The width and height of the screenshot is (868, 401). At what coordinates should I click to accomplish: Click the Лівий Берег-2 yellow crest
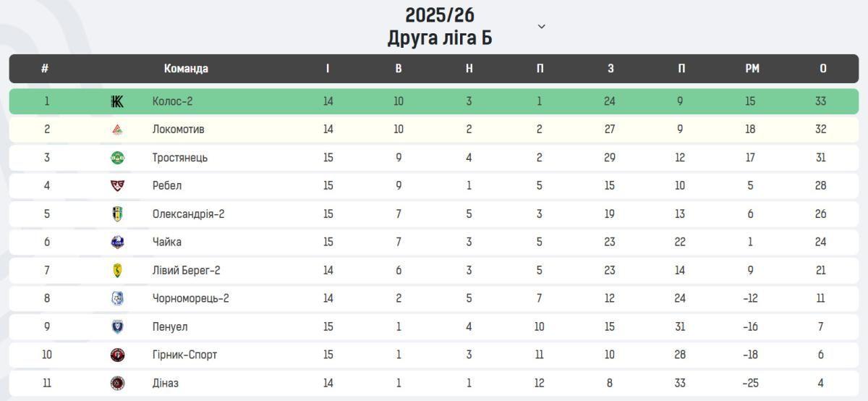click(x=117, y=270)
